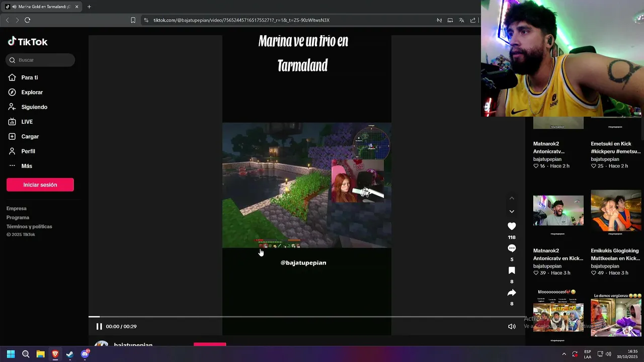Viewport: 644px width, 362px height.
Task: Click the 39 likes Hace 3 h text
Action: [552, 273]
